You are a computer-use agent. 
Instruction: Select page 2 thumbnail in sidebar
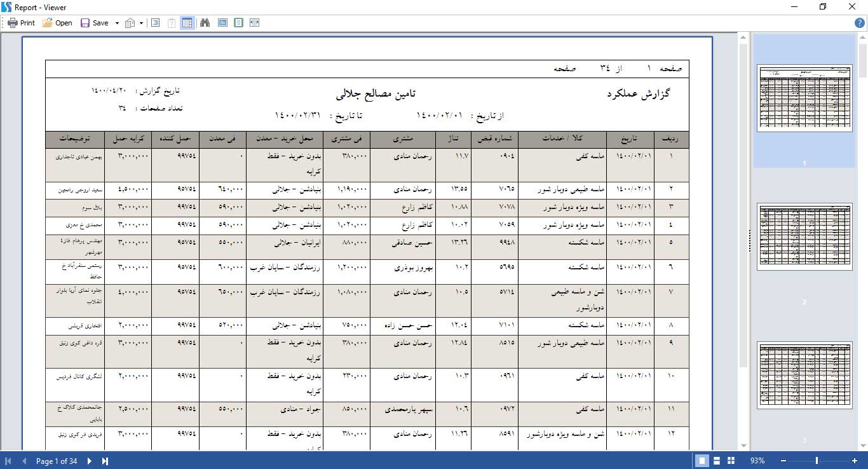point(804,236)
